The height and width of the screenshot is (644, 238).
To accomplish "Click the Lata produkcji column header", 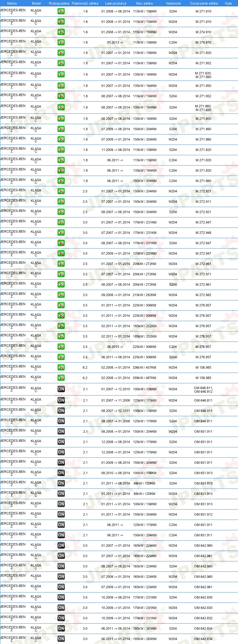I will click(x=116, y=3).
